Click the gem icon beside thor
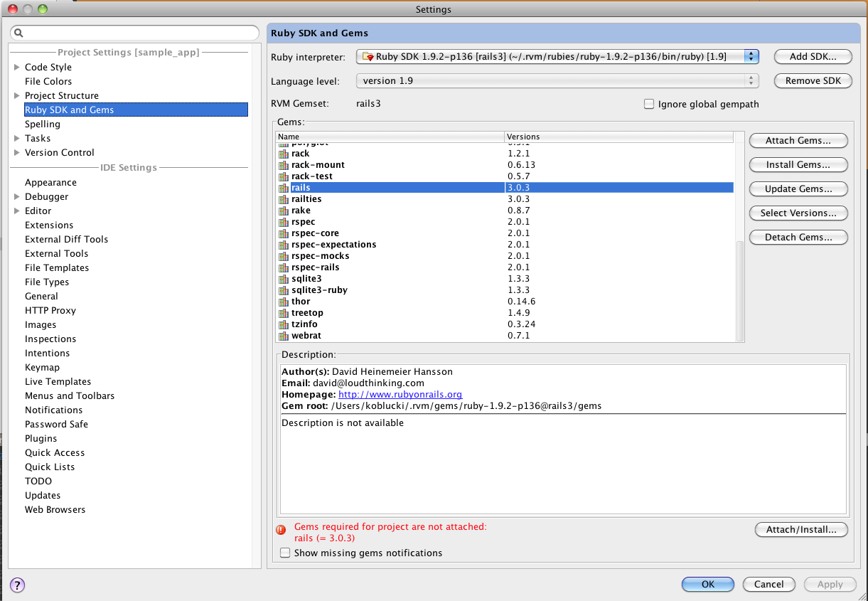The height and width of the screenshot is (601, 868). coord(283,302)
